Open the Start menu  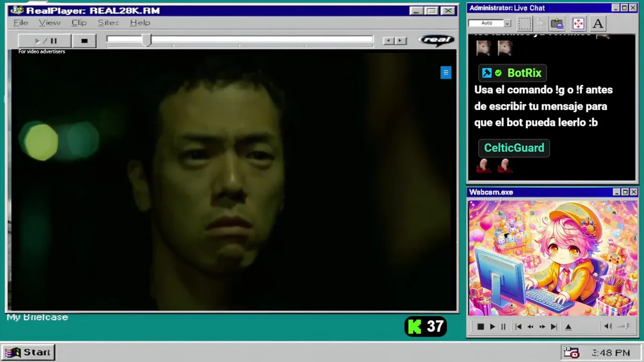(x=28, y=352)
